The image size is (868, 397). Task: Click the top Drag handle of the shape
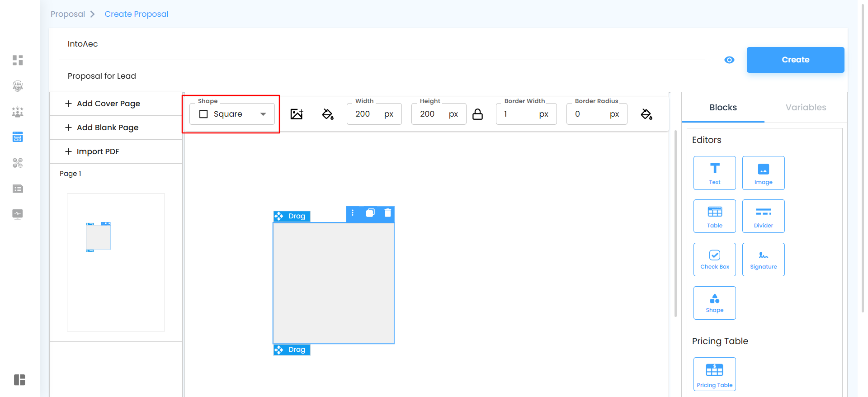tap(292, 216)
